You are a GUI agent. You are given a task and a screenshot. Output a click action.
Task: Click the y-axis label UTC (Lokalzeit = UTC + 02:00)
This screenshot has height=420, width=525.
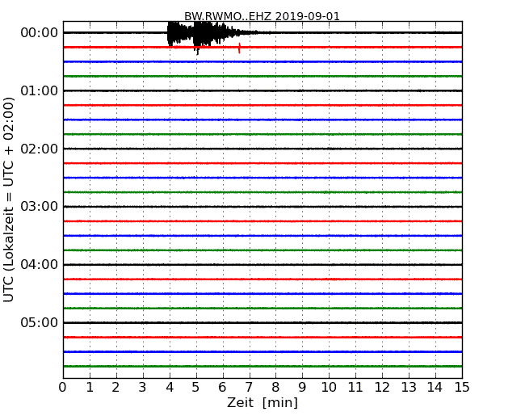click(x=9, y=199)
